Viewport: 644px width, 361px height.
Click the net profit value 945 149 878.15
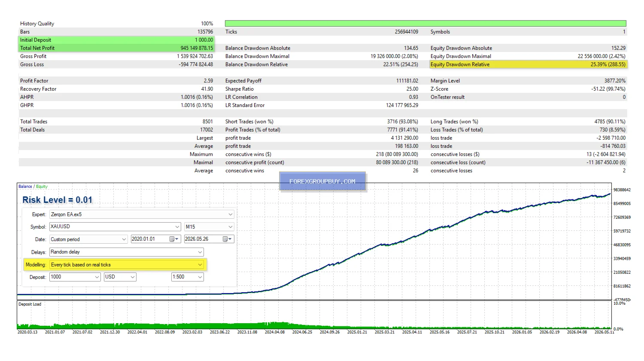(197, 48)
